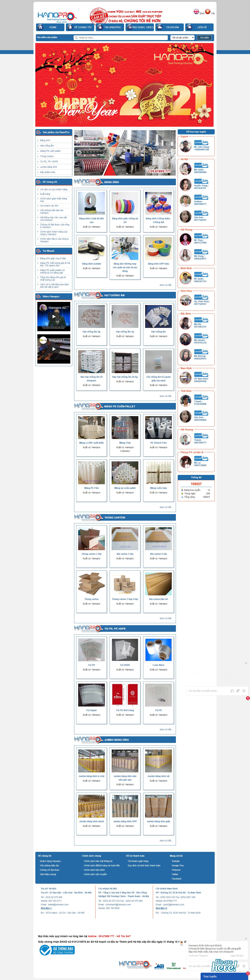Viewport: 250px width, 980px height.
Task: Expand 'Băng dính' in product sidebar
Action: pos(45,140)
